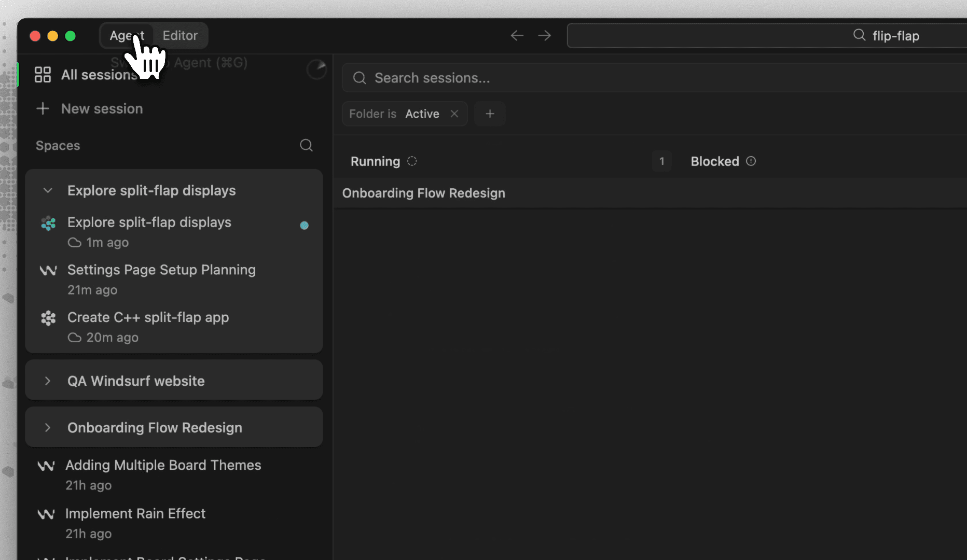Screen dimensions: 967x560
Task: Select the Agent tab
Action: click(x=127, y=35)
